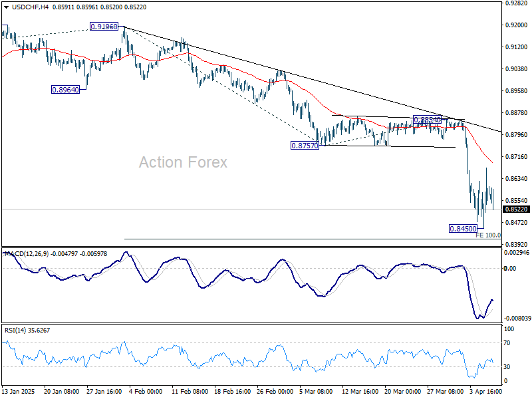Screen dimensions: 532x399
Task: Select the 0.92000 price axis value
Action: point(516,25)
